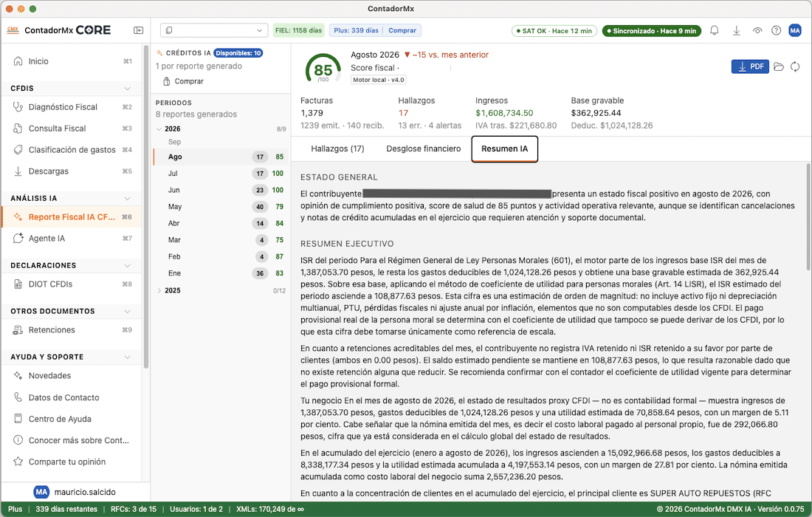Open Agente IA
The height and width of the screenshot is (517, 812).
[x=72, y=239]
